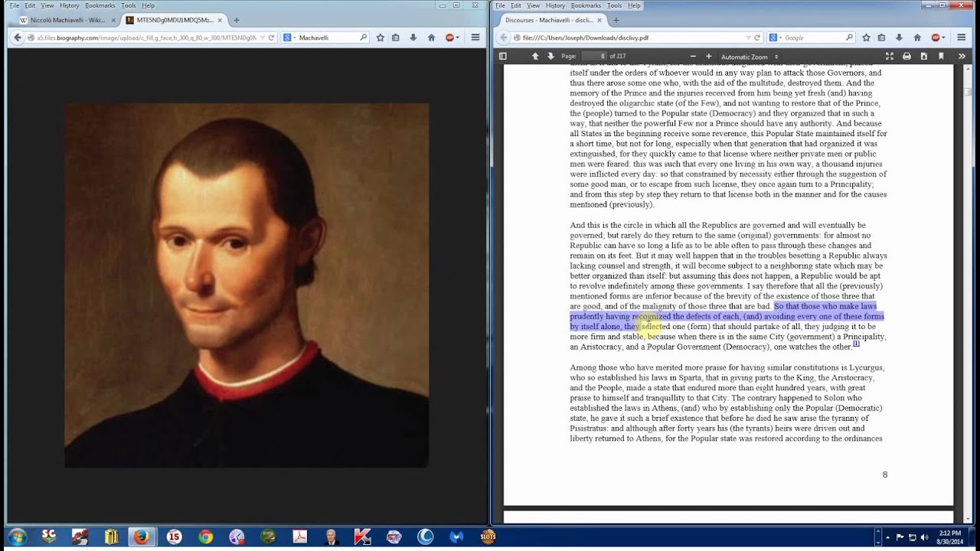This screenshot has height=551, width=980.
Task: Reload the PDF in right window
Action: point(757,37)
